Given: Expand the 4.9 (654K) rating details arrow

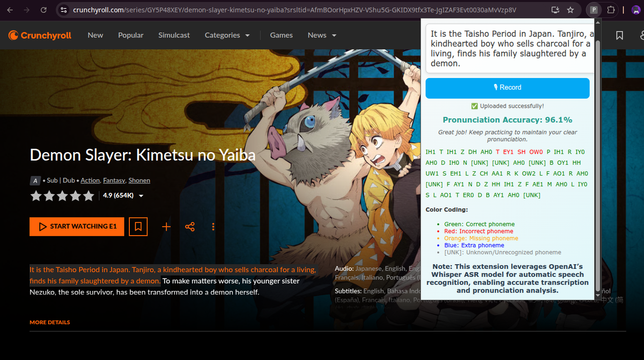Looking at the screenshot, I should tap(141, 196).
